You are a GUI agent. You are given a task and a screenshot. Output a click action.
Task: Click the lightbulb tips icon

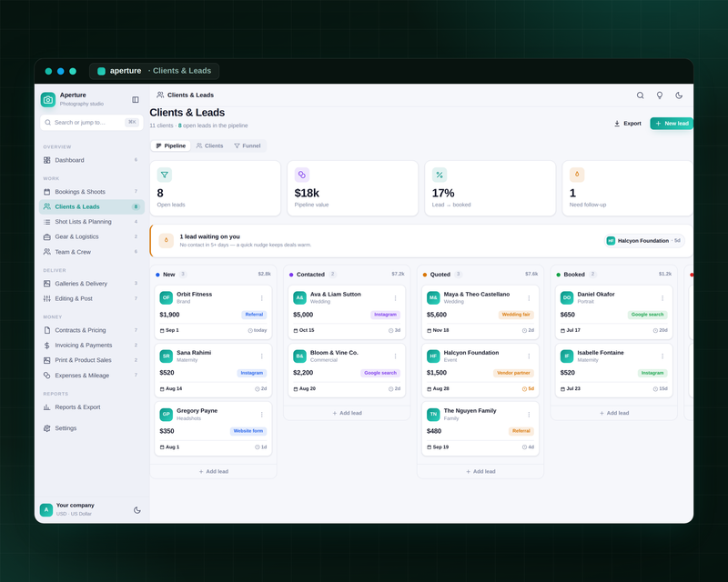(659, 95)
